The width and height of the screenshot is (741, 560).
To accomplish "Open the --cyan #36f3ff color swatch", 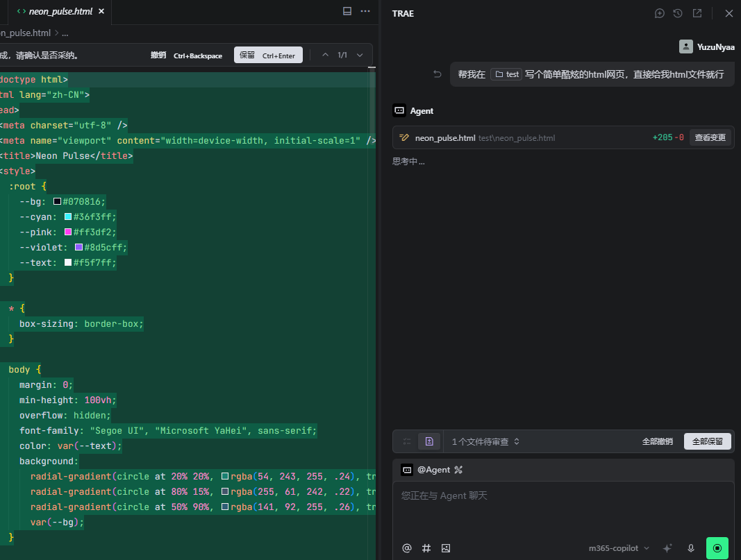I will tap(68, 217).
